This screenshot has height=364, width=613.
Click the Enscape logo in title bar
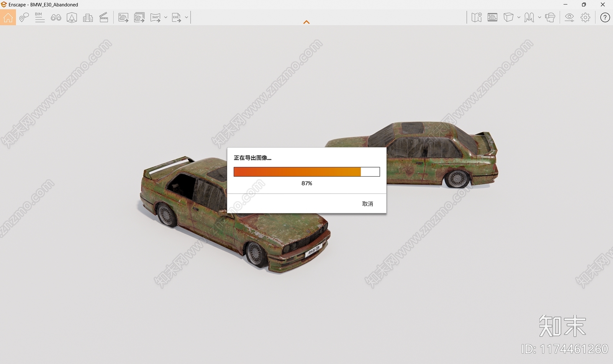[x=4, y=5]
